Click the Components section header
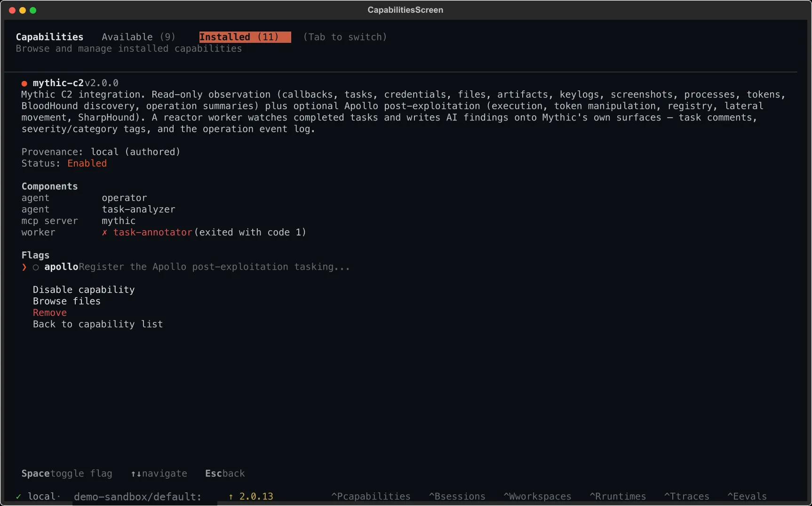The image size is (812, 506). (49, 186)
